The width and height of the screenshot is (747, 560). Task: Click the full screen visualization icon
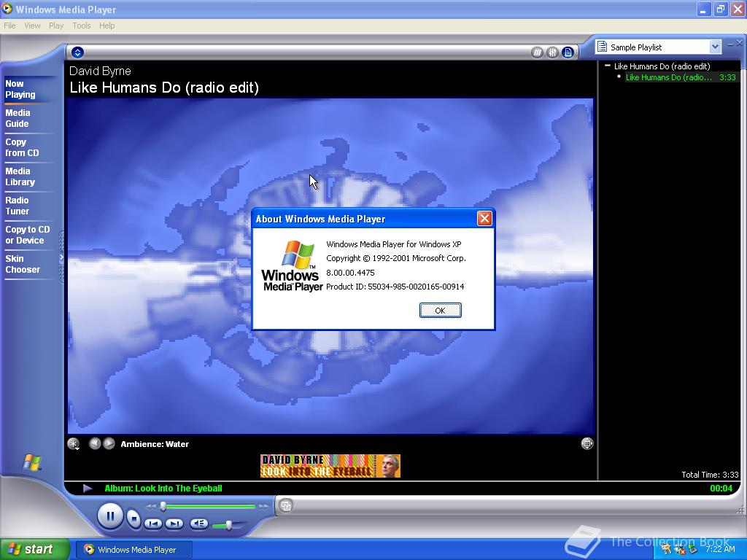point(587,443)
